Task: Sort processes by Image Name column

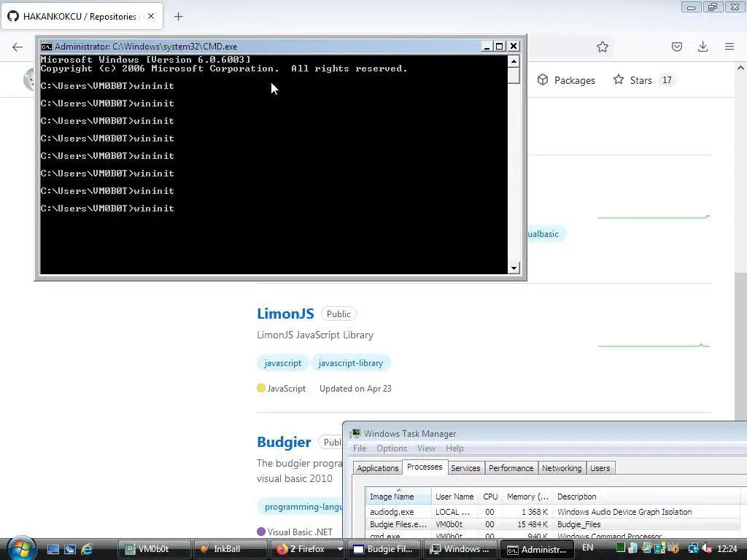Action: [x=399, y=496]
